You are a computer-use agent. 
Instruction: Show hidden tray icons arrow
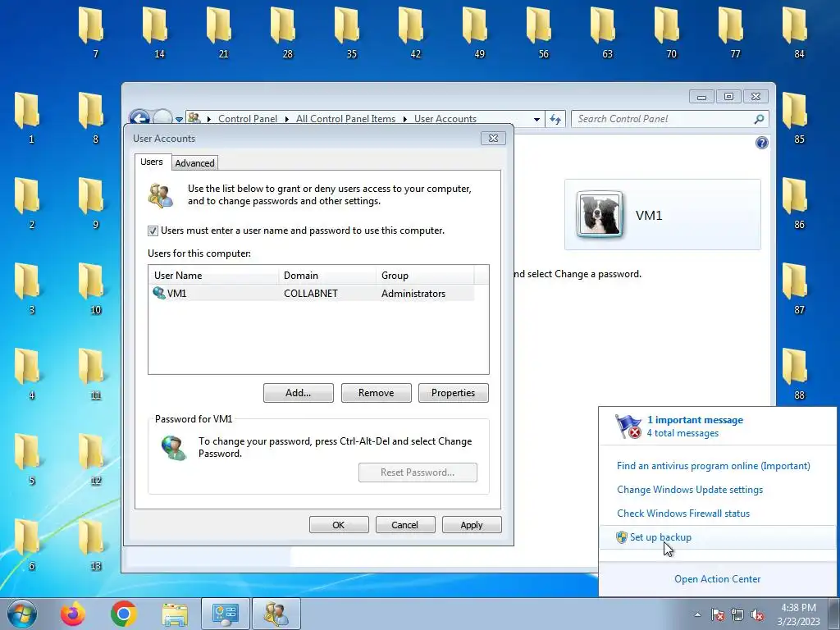pyautogui.click(x=697, y=614)
